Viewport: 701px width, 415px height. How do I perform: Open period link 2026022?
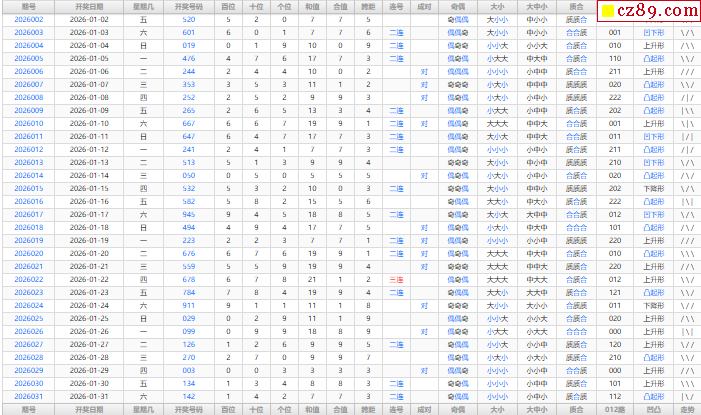pyautogui.click(x=29, y=279)
